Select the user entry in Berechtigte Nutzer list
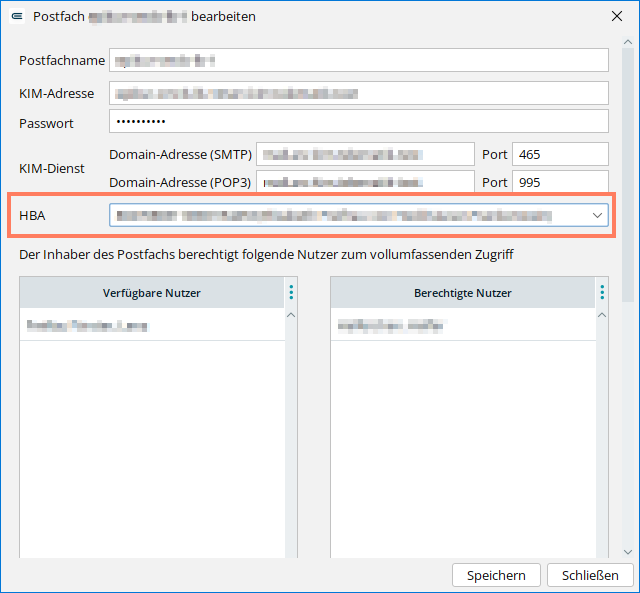Image resolution: width=640 pixels, height=593 pixels. click(463, 325)
